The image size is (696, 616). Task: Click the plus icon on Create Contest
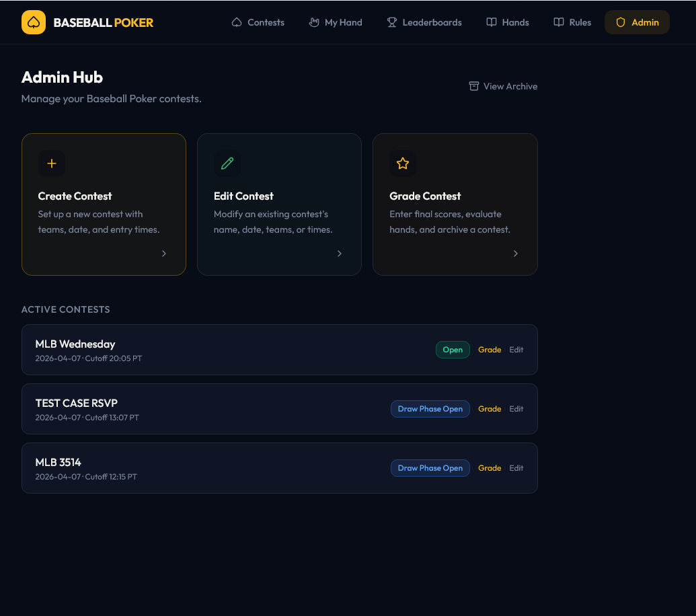pos(52,163)
